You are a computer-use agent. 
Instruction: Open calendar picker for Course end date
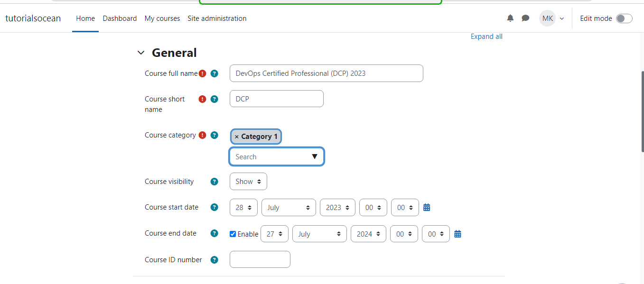[x=457, y=234]
